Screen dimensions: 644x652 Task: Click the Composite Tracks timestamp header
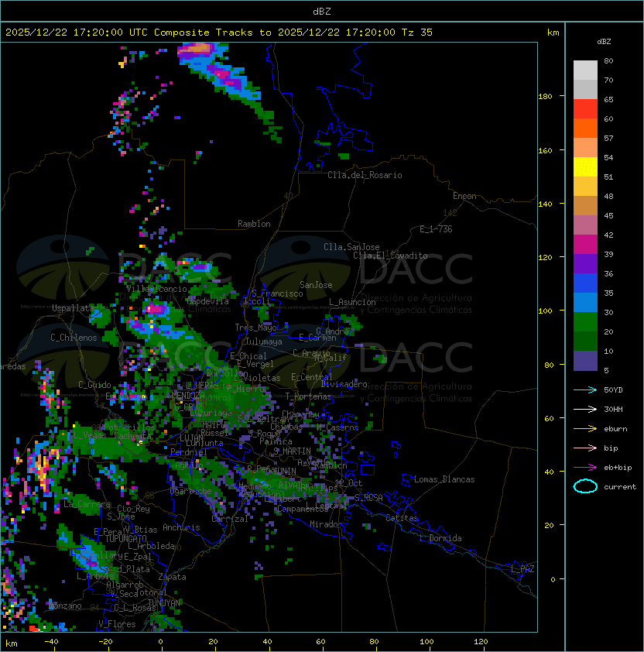219,33
